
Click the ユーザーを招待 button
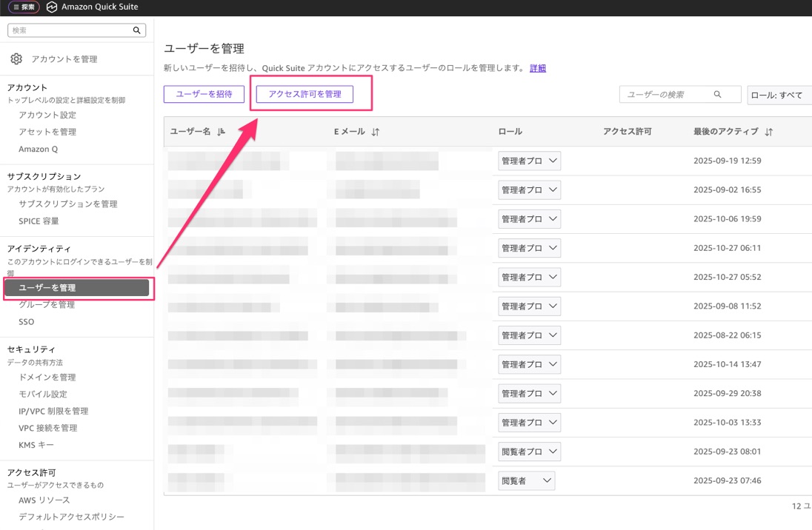(204, 94)
